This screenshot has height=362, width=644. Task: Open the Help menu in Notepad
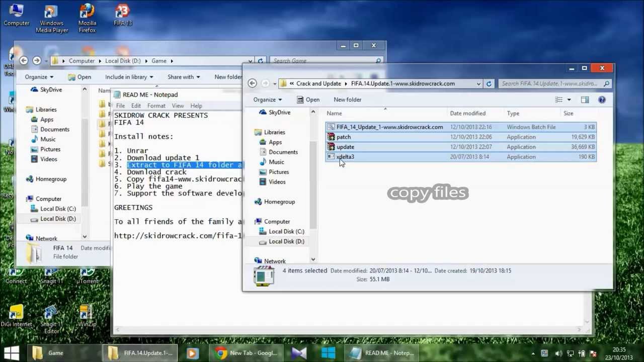pos(196,106)
